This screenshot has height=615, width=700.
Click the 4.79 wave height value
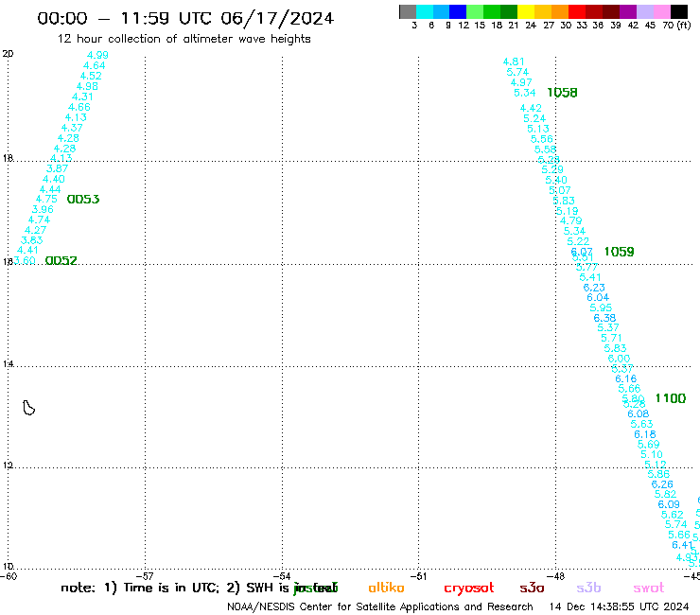coord(571,220)
